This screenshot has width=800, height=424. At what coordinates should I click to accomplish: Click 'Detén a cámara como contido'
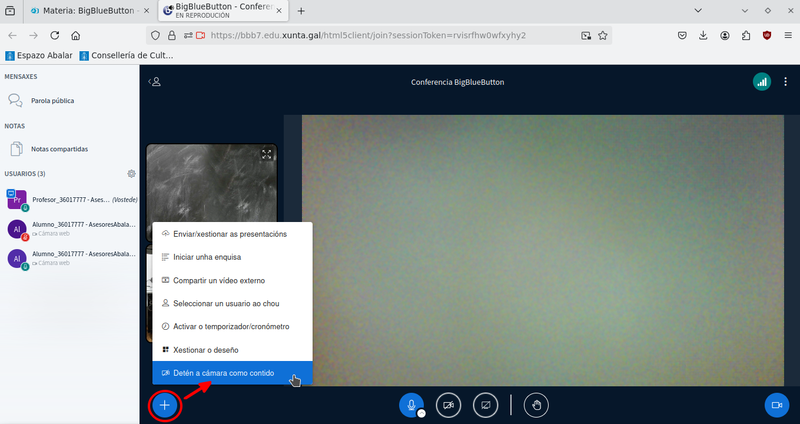[225, 373]
